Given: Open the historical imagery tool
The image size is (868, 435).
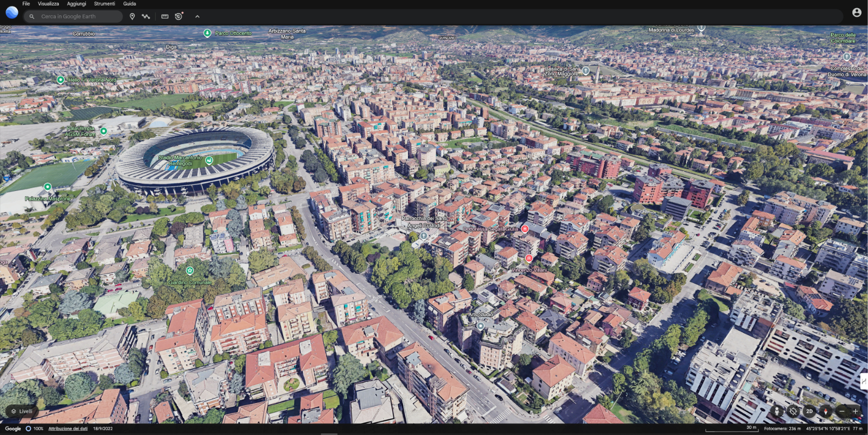Looking at the screenshot, I should [179, 16].
